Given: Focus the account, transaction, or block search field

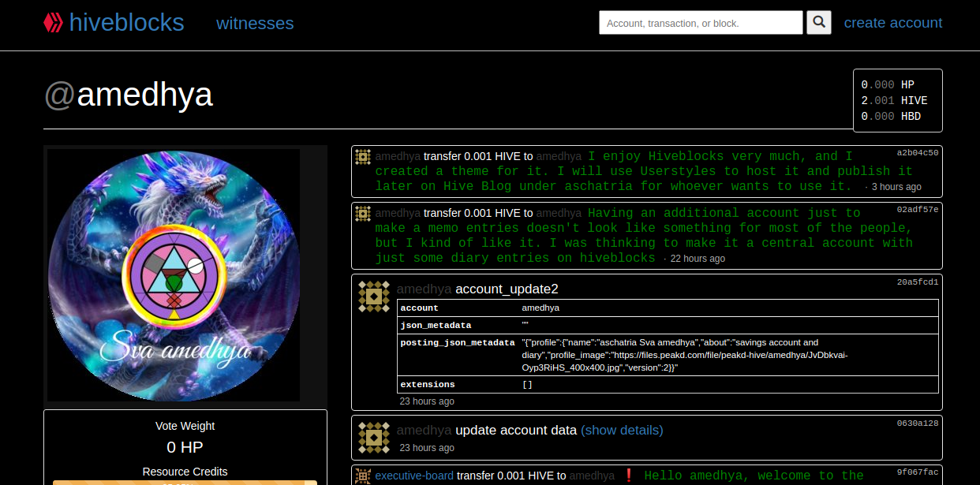Looking at the screenshot, I should (x=701, y=23).
